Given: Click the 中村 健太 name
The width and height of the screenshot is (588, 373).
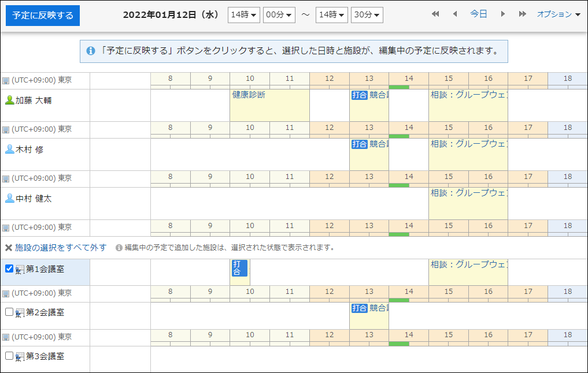Looking at the screenshot, I should (x=34, y=199).
